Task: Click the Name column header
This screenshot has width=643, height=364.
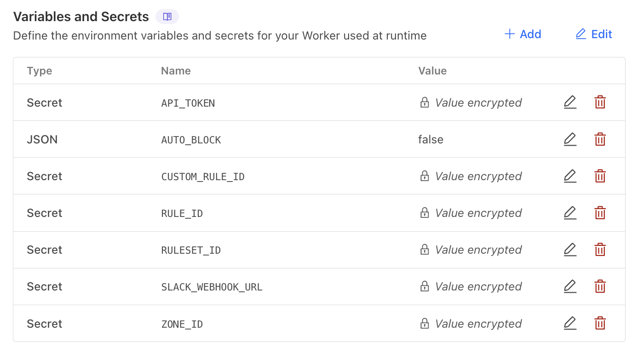Action: (176, 71)
